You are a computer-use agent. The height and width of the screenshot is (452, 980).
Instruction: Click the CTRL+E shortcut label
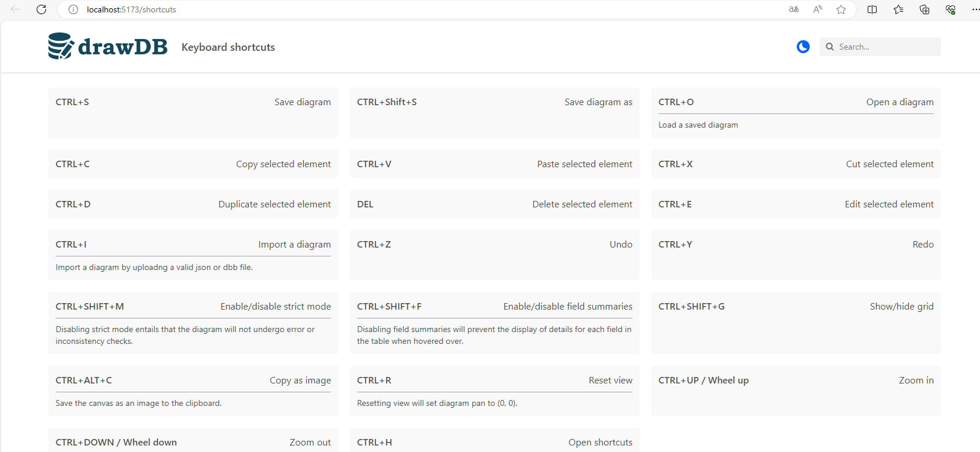pyautogui.click(x=675, y=204)
